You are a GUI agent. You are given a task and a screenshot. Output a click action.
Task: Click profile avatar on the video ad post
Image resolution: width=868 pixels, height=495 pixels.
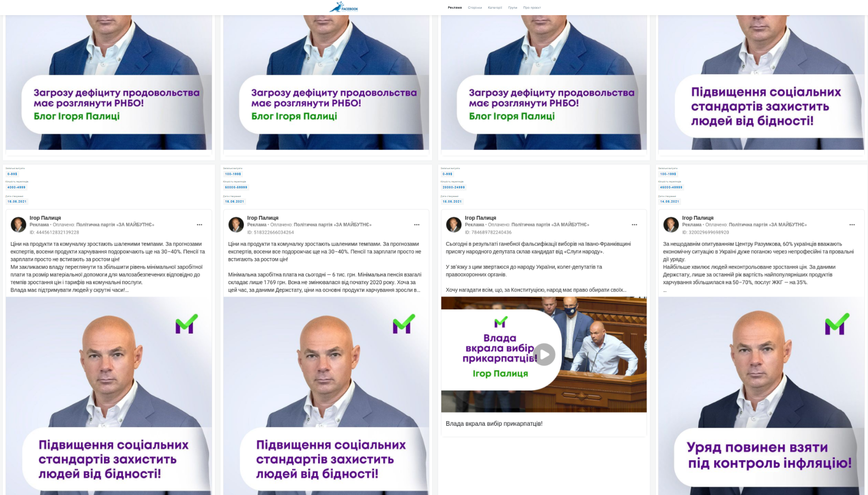coord(454,225)
